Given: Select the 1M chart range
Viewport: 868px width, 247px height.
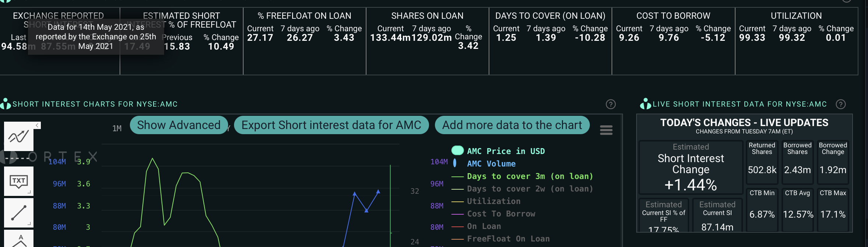Looking at the screenshot, I should click(117, 128).
